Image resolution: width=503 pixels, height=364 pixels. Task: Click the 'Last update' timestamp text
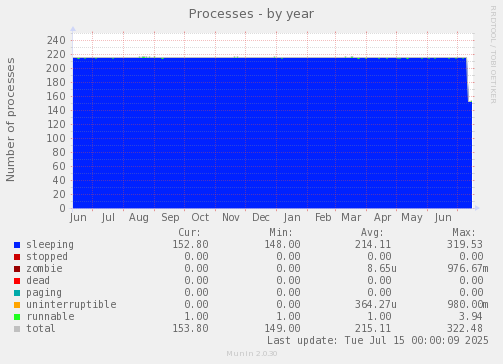378,341
